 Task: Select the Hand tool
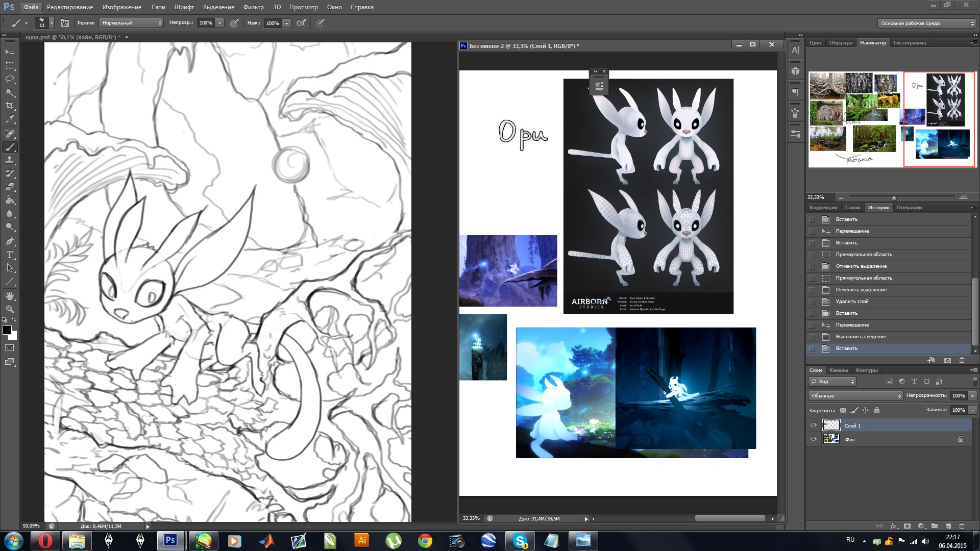(10, 296)
